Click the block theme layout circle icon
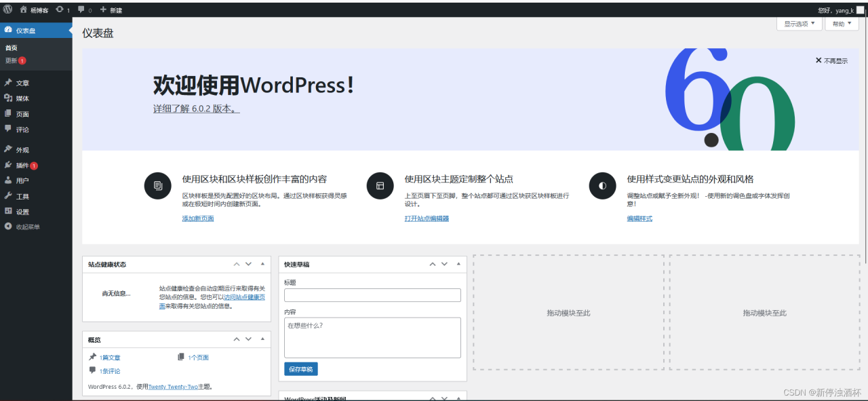The image size is (868, 401). (x=380, y=186)
